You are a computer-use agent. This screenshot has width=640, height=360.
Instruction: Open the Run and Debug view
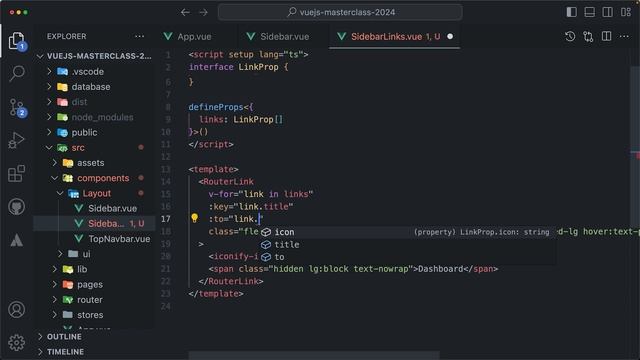[x=17, y=140]
